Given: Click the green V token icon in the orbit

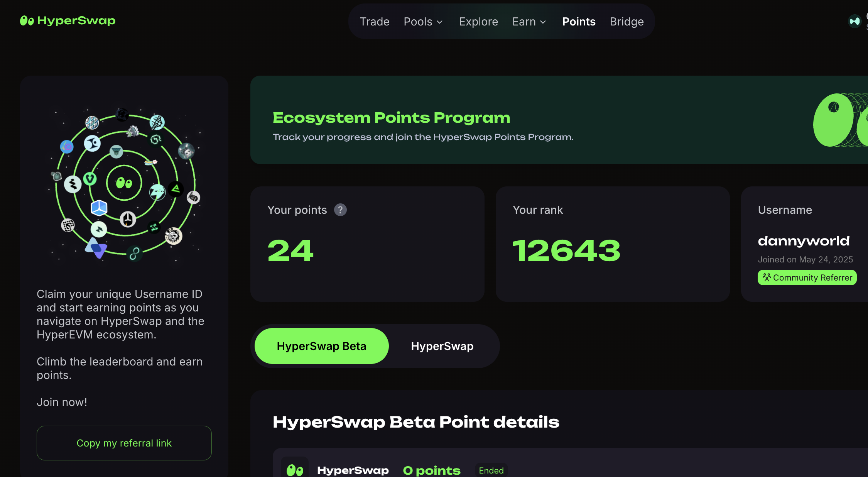Looking at the screenshot, I should coord(90,179).
